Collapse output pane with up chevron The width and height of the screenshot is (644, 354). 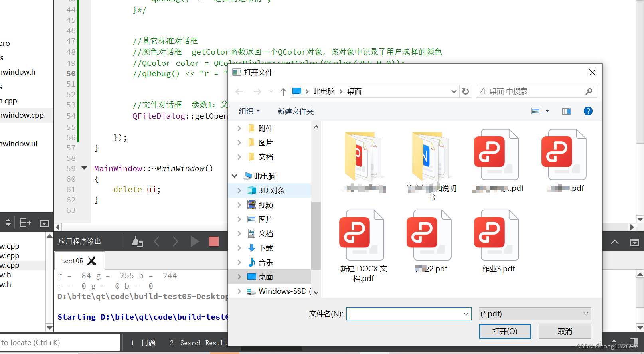[615, 242]
